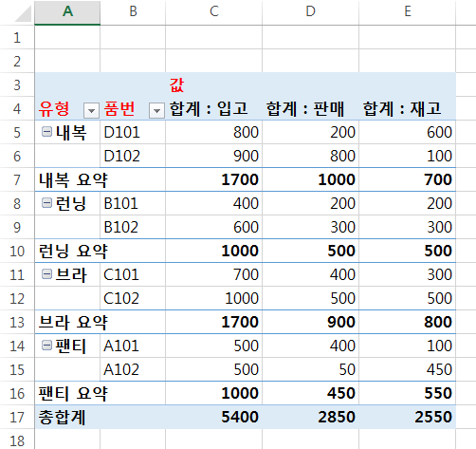This screenshot has width=476, height=449.
Task: Select the 내복 요약 subtotal label
Action: (73, 180)
